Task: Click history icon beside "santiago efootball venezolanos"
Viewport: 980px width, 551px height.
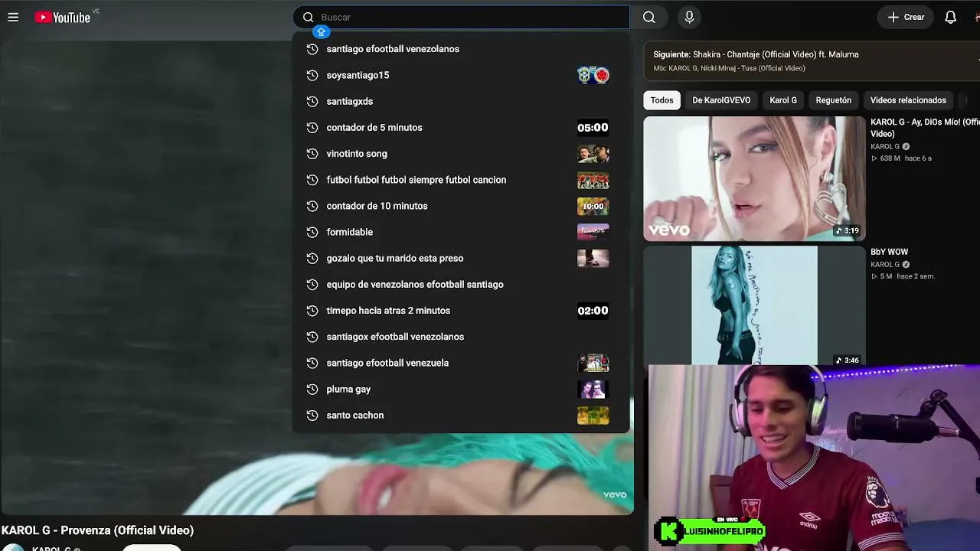Action: 312,49
